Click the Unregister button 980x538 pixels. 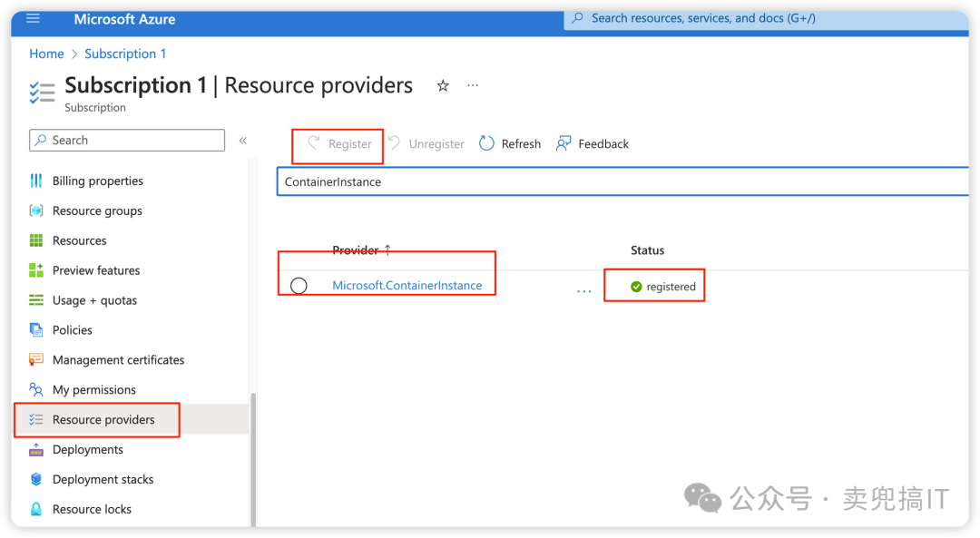click(426, 144)
